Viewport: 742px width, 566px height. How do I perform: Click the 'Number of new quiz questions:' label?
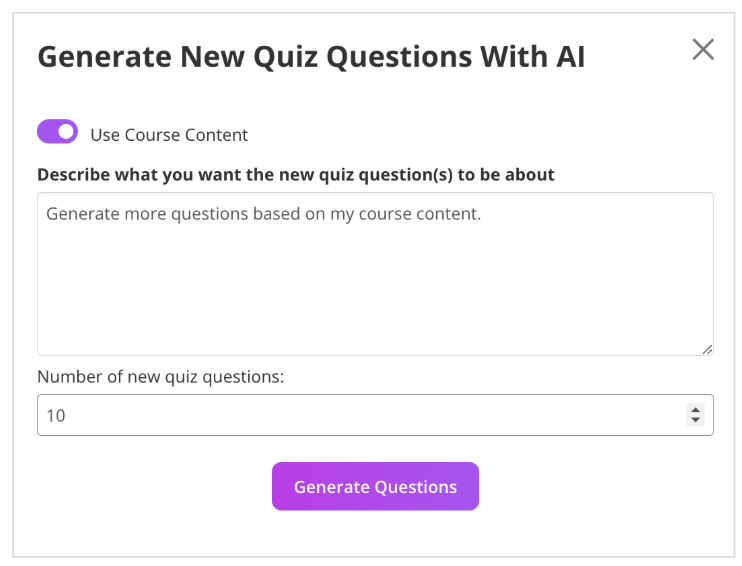click(x=161, y=377)
